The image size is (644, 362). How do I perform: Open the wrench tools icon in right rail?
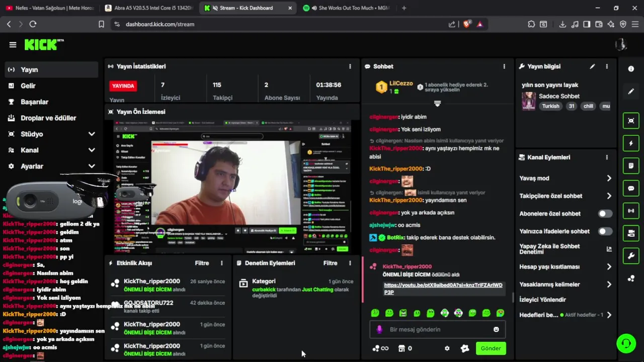pos(631,256)
